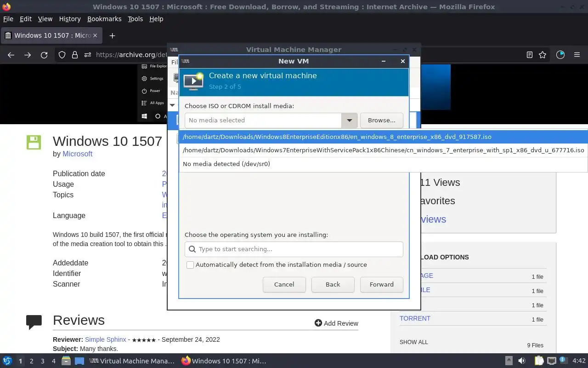Open Firefox Edit menu

coord(25,19)
